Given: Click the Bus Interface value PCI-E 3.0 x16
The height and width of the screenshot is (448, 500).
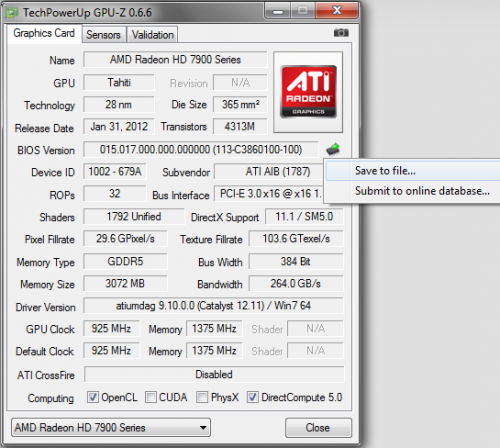Looking at the screenshot, I should click(269, 194).
